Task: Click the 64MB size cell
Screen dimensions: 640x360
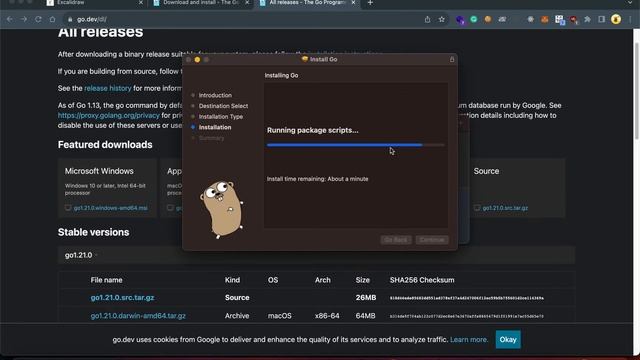Action: (x=365, y=316)
